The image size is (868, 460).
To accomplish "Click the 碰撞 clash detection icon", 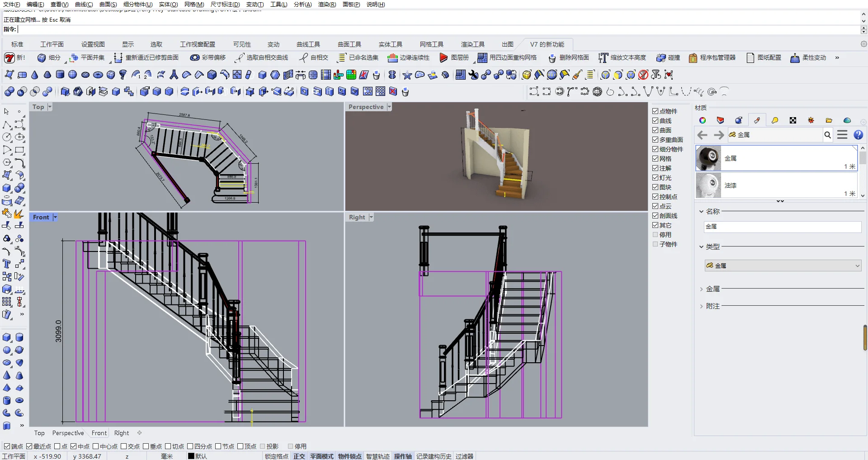I will pyautogui.click(x=661, y=58).
